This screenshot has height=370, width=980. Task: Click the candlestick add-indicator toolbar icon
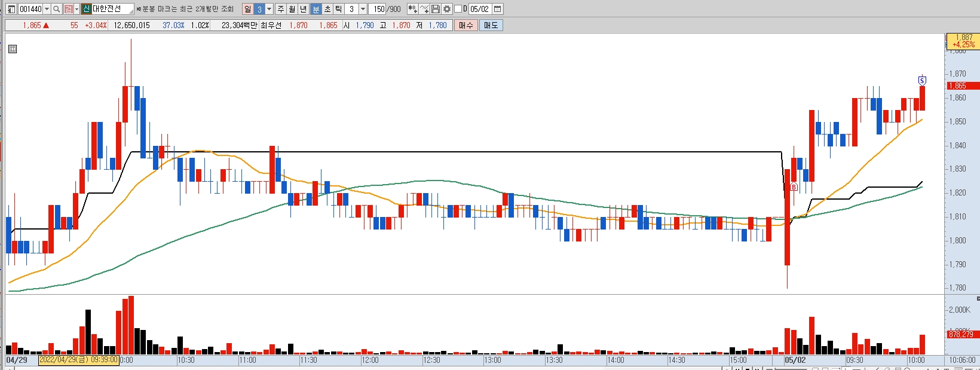tap(412, 9)
